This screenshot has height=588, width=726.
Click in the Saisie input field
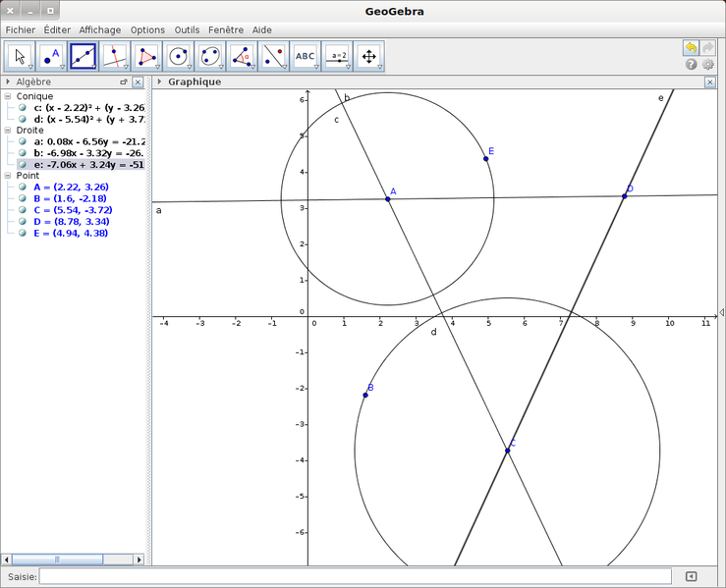pos(355,576)
